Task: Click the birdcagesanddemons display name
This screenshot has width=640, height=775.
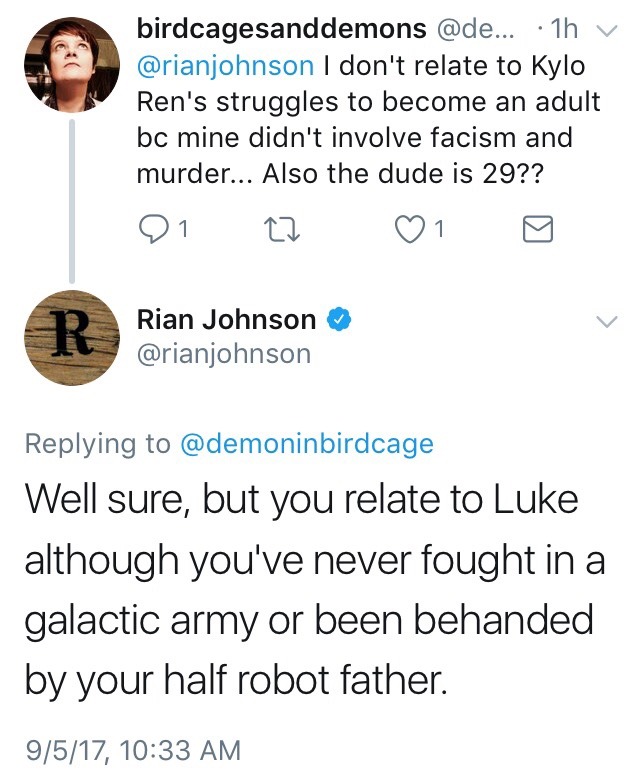Action: (x=279, y=31)
